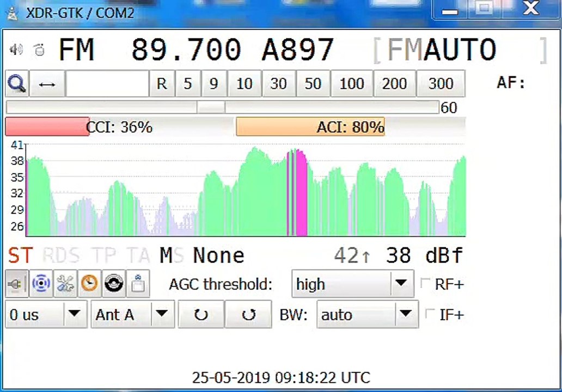This screenshot has height=392, width=562.
Task: Enable the RF+ checkbox
Action: 425,283
